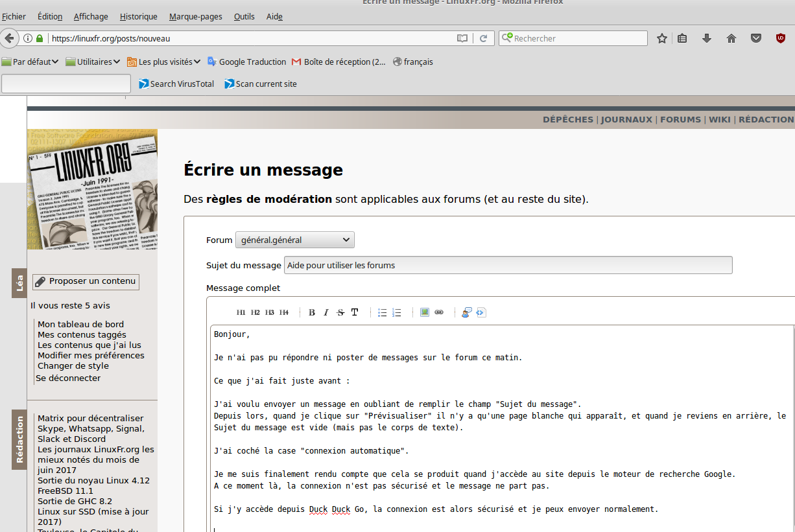Open the Fichier menu
The height and width of the screenshot is (532, 795).
click(14, 16)
